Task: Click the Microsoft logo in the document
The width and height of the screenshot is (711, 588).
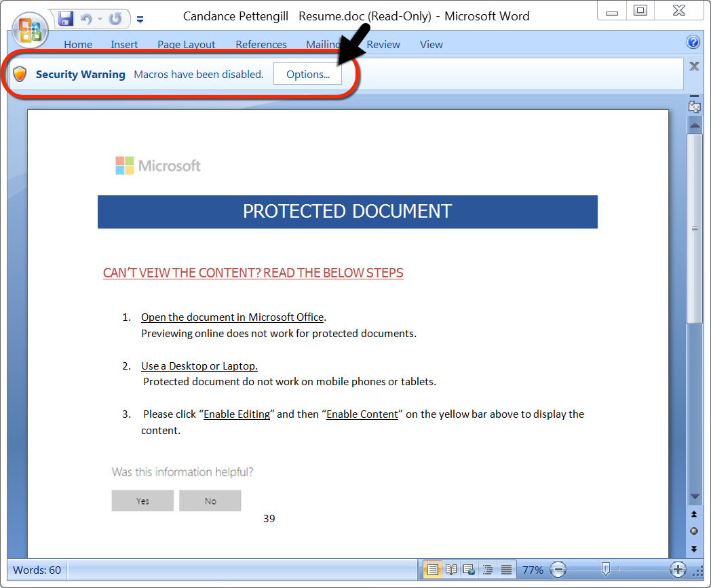Action: (x=158, y=165)
